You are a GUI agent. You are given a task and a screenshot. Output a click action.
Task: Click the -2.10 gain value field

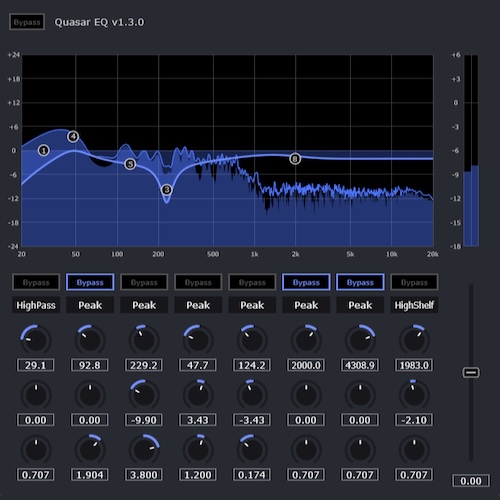click(414, 420)
